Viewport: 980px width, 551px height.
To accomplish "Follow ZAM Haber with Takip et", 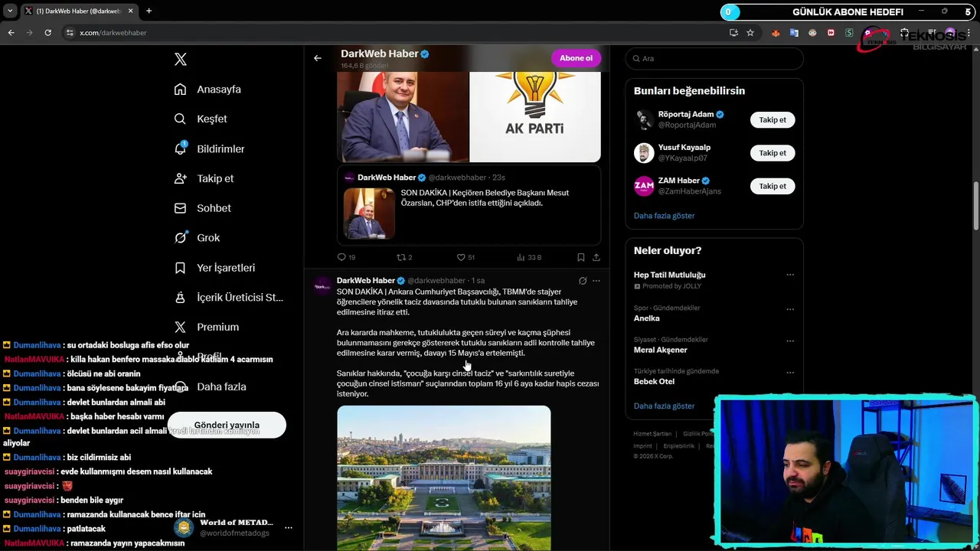I will [773, 186].
